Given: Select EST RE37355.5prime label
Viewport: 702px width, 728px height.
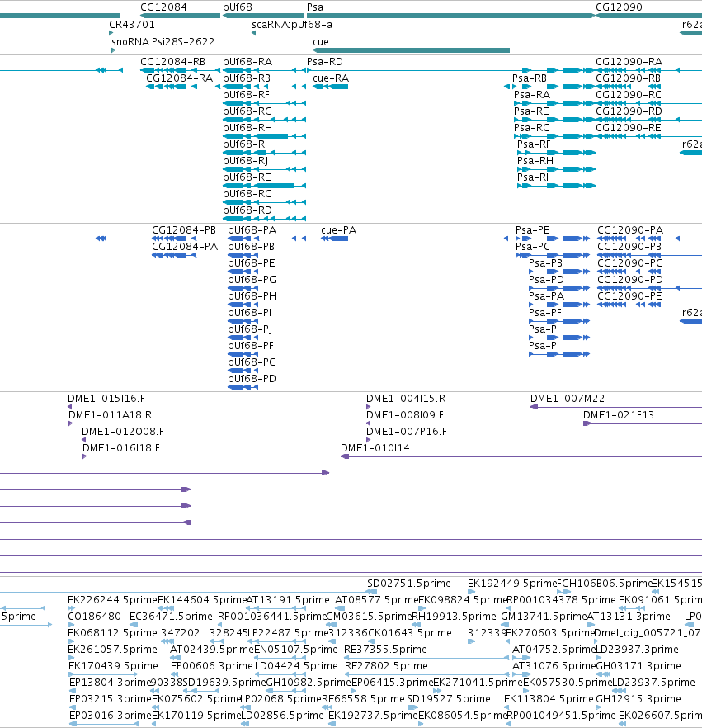Looking at the screenshot, I should coord(385,650).
